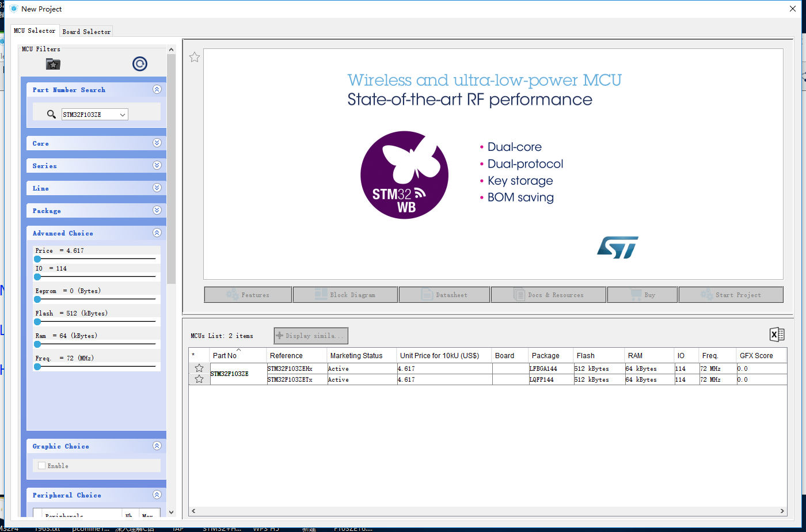This screenshot has height=532, width=806.
Task: Collapse the Part Number Search section
Action: click(x=157, y=89)
